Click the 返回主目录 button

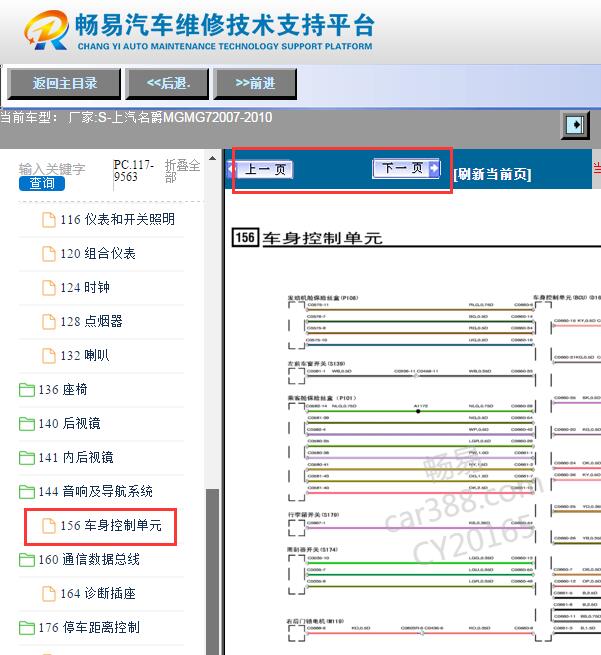pos(64,84)
